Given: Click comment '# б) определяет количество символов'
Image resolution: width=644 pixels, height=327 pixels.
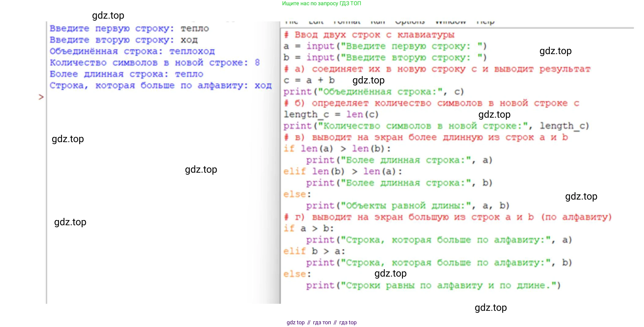Looking at the screenshot, I should click(x=432, y=103).
